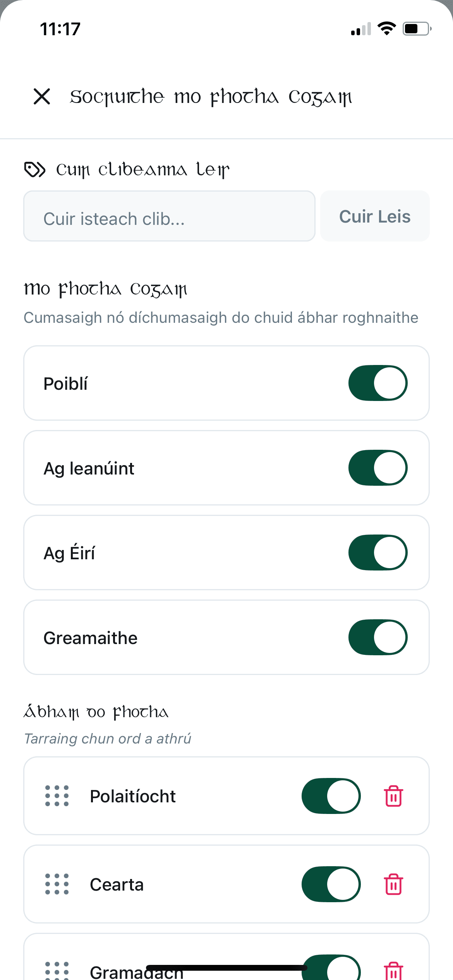Screen dimensions: 453x980
Task: Toggle the Gramadach switch
Action: point(331,970)
